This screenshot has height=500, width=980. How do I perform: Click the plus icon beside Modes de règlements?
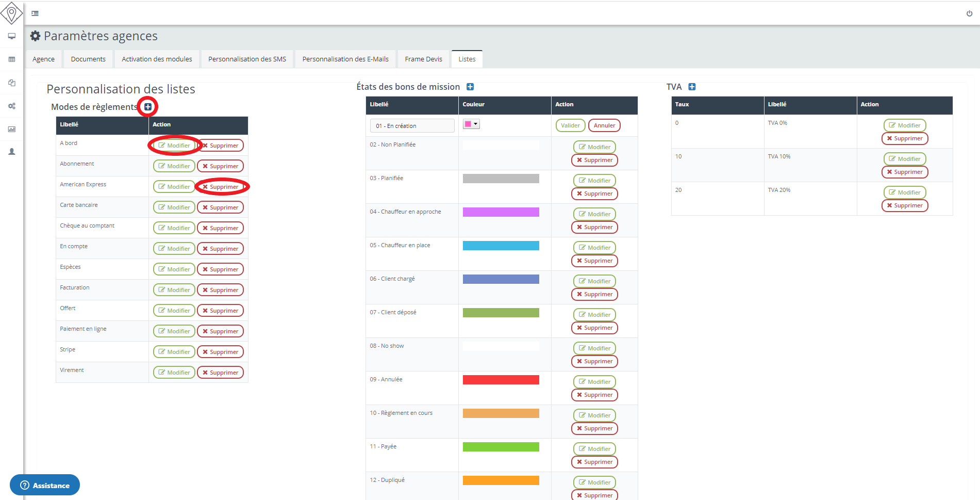(148, 107)
